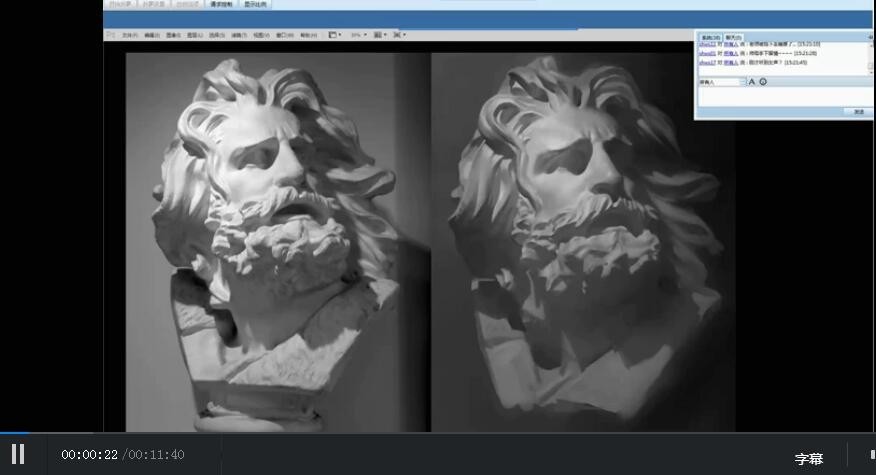Click the chat message list scrollbar
Image resolution: width=876 pixels, height=475 pixels.
pyautogui.click(x=870, y=59)
